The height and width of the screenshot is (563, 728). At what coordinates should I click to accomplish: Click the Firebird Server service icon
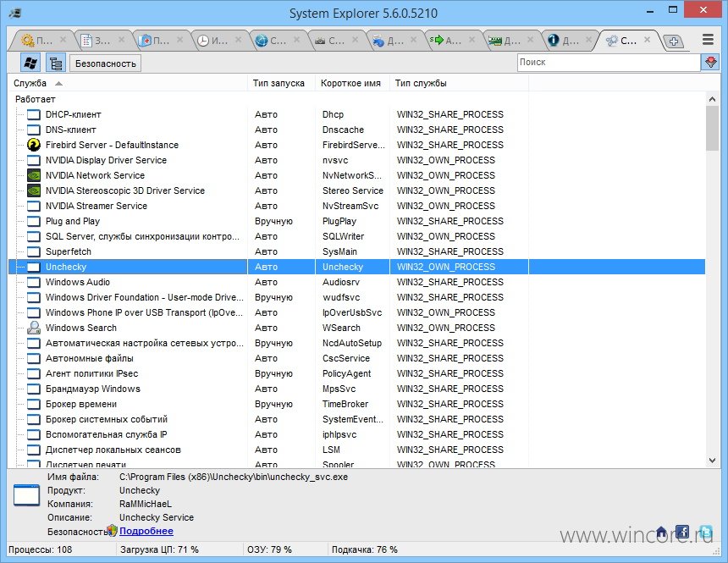point(33,145)
